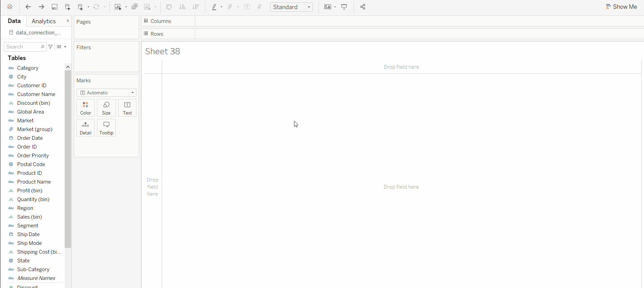The width and height of the screenshot is (644, 288).
Task: Click the Tooltip button in Marks card
Action: click(106, 128)
